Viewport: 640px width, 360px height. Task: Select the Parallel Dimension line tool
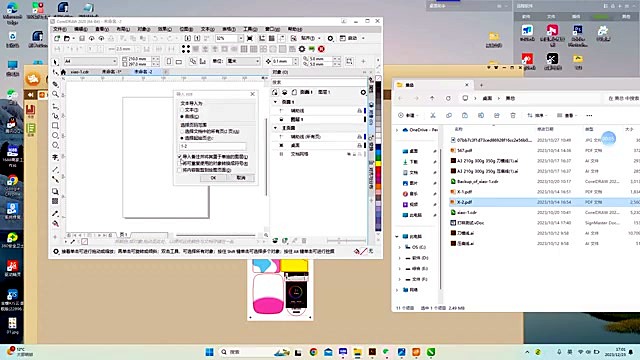(x=56, y=169)
